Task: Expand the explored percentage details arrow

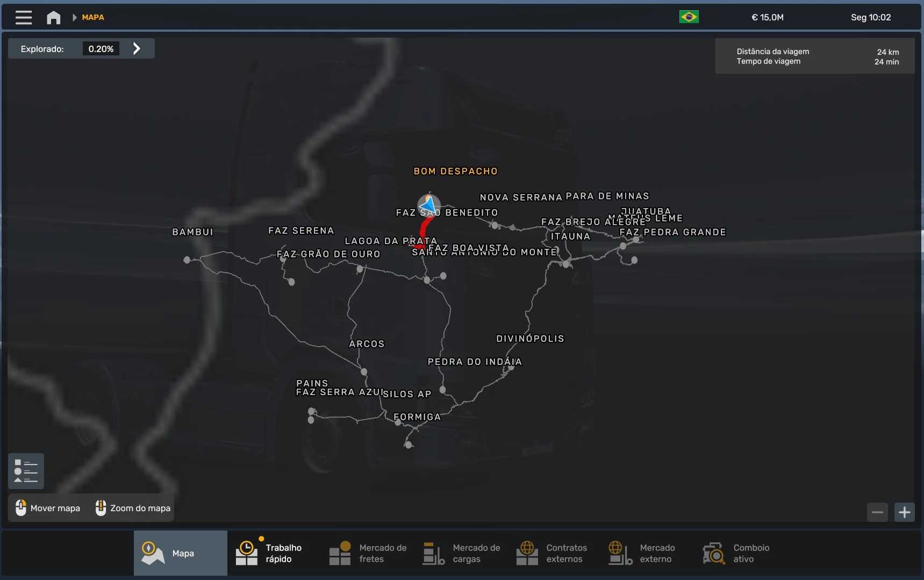Action: (x=137, y=49)
